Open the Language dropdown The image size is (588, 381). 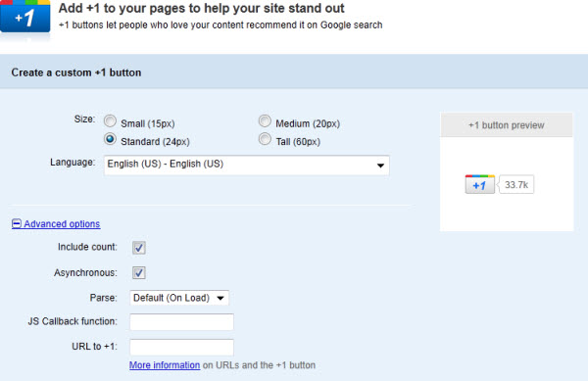point(246,166)
